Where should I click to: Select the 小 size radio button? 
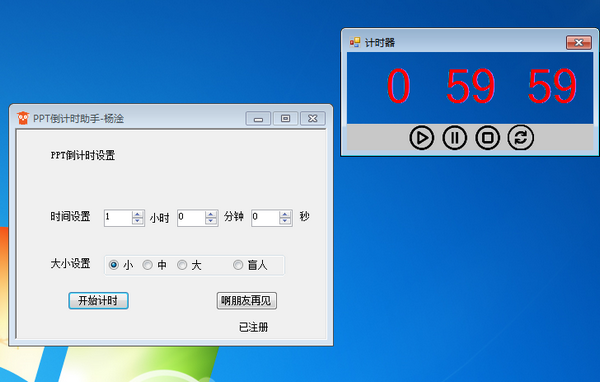(114, 265)
